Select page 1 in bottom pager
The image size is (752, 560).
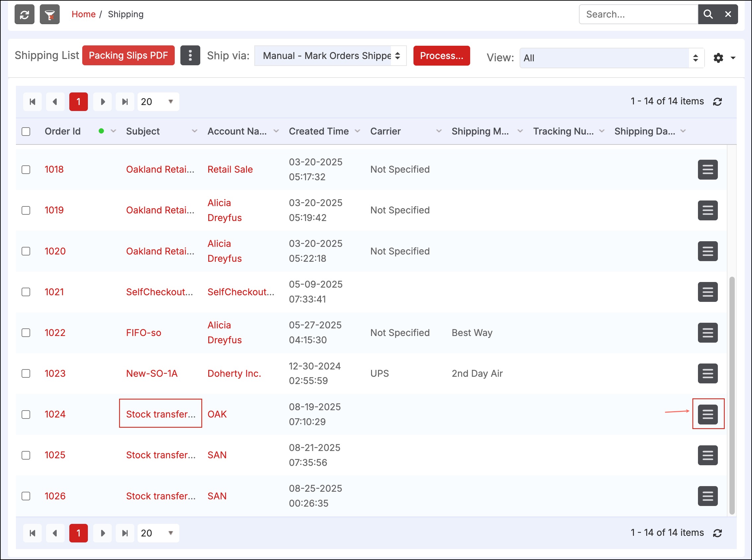pos(78,533)
